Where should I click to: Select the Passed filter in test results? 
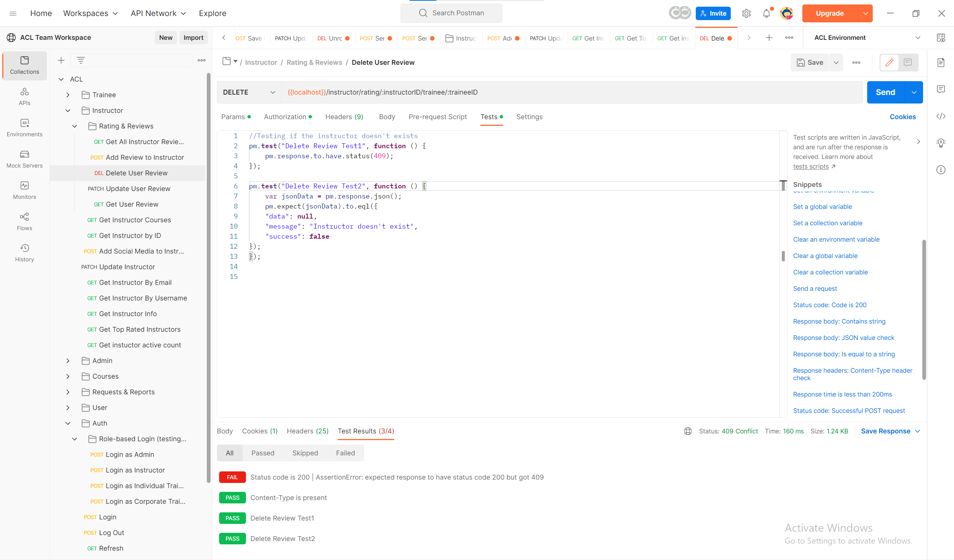263,453
